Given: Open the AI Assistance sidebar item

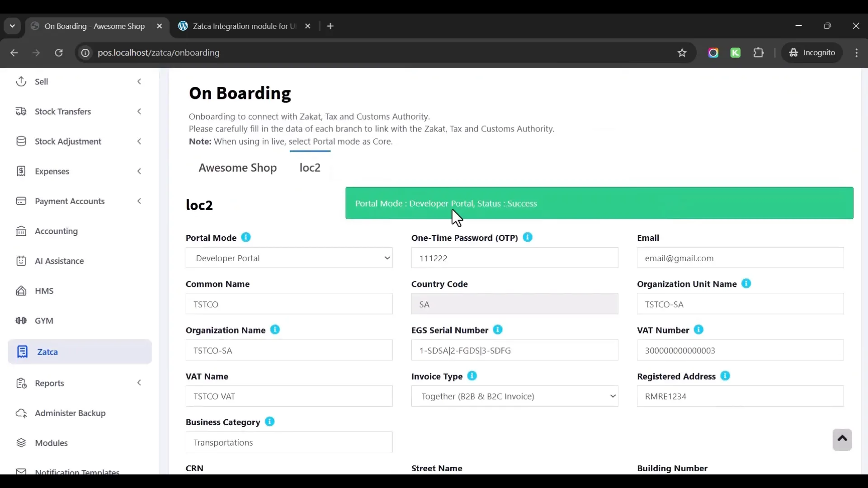Looking at the screenshot, I should tap(59, 261).
